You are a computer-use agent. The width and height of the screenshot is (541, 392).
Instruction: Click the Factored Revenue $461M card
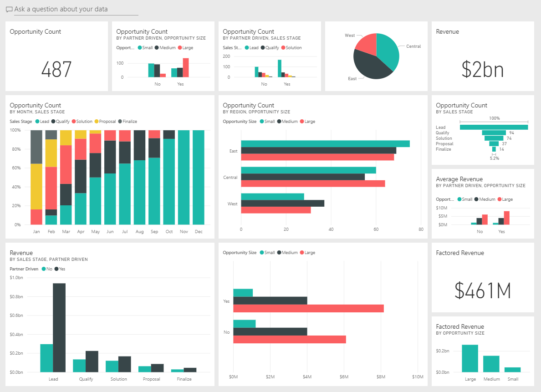click(483, 277)
